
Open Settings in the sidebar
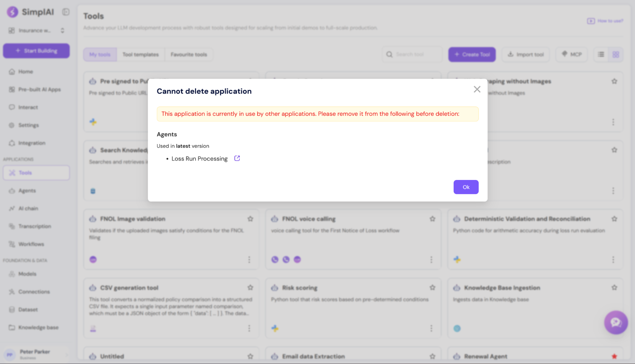[x=28, y=125]
